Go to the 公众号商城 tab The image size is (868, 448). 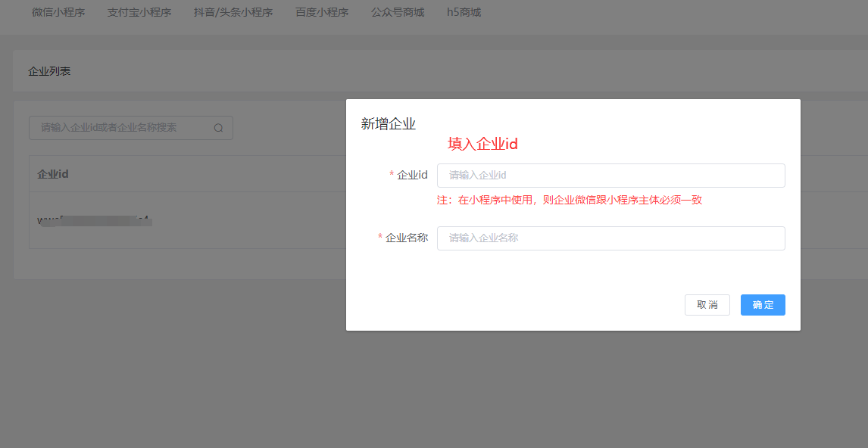pyautogui.click(x=398, y=12)
